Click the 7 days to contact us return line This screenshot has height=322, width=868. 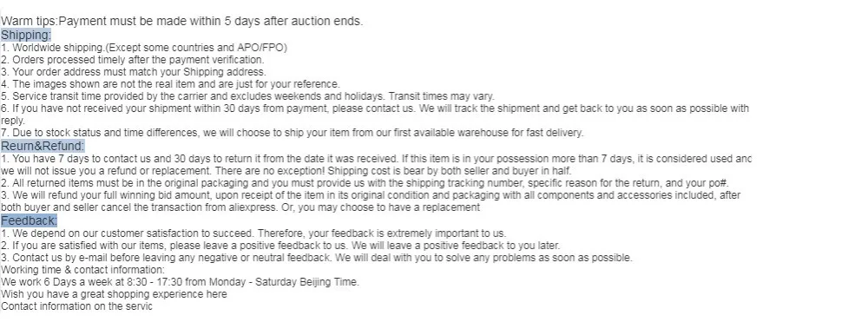coord(376,165)
